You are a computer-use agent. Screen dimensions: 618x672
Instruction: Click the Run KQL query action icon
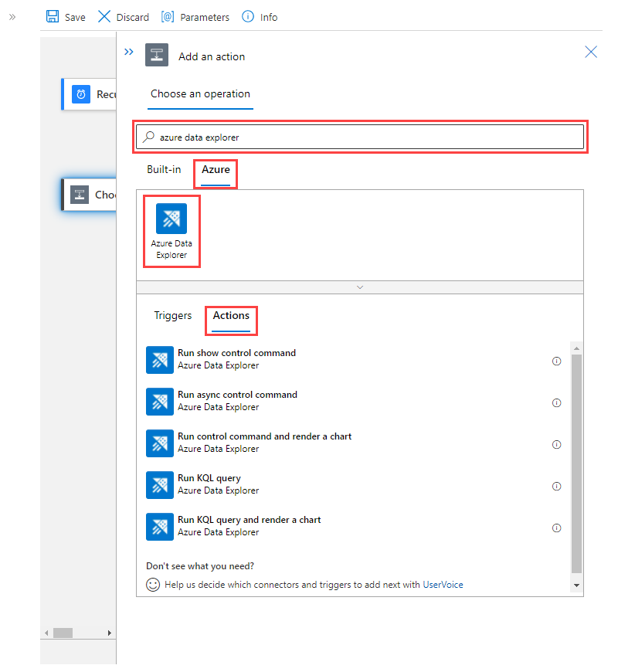tap(160, 485)
